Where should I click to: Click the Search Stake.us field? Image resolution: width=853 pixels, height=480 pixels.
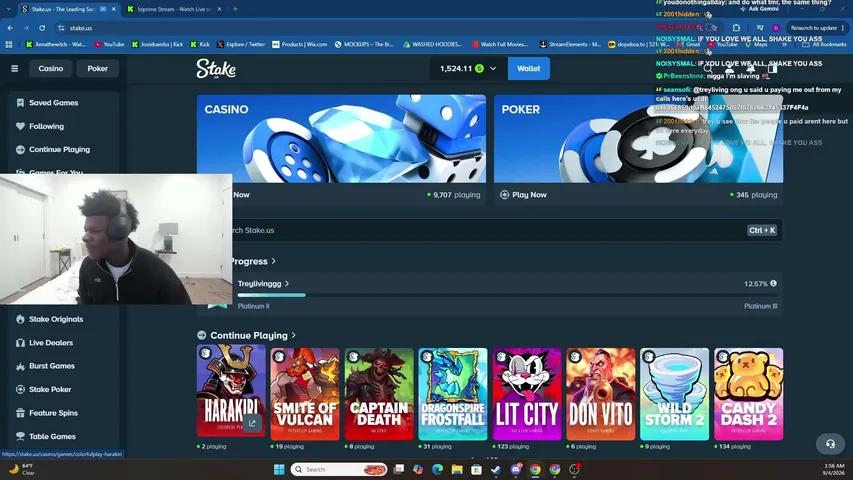click(x=490, y=230)
